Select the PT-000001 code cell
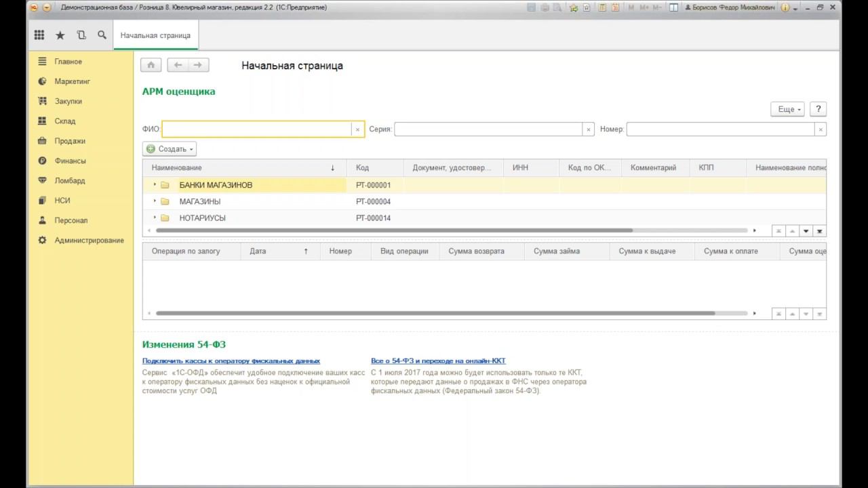 [375, 184]
